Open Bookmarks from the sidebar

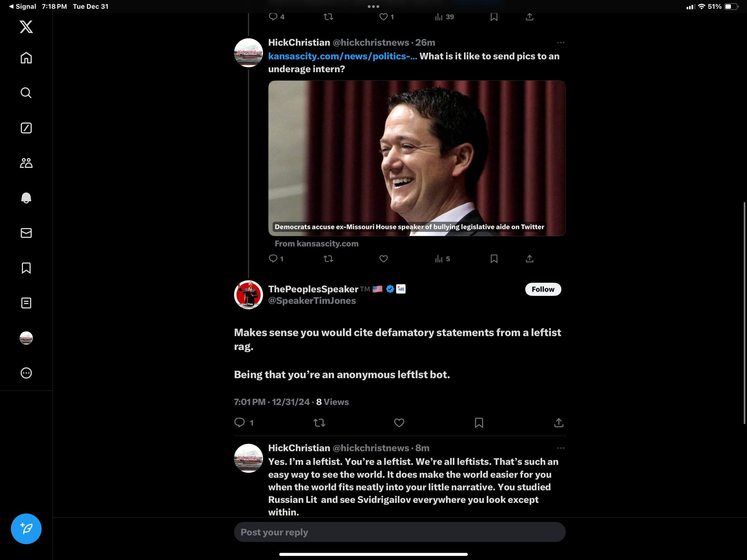[26, 268]
